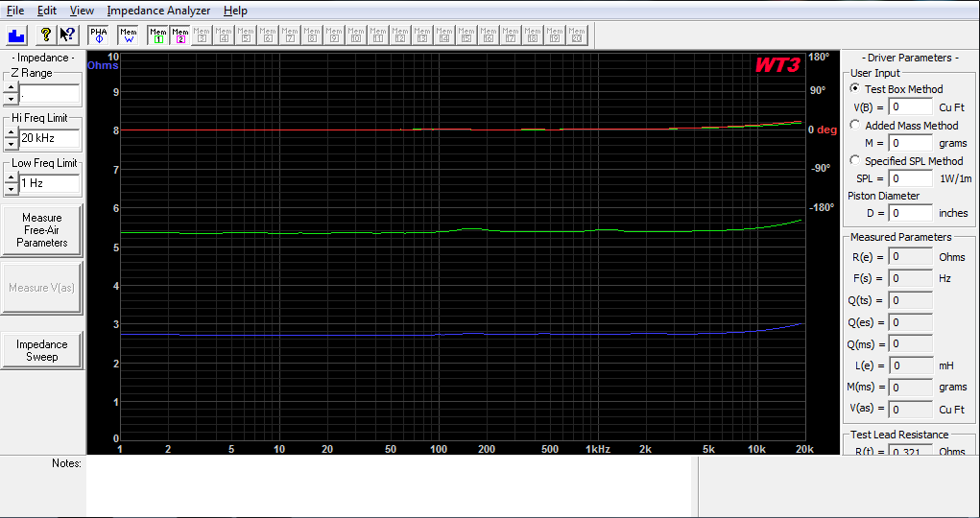Activate the context help arrow-question icon

click(67, 35)
